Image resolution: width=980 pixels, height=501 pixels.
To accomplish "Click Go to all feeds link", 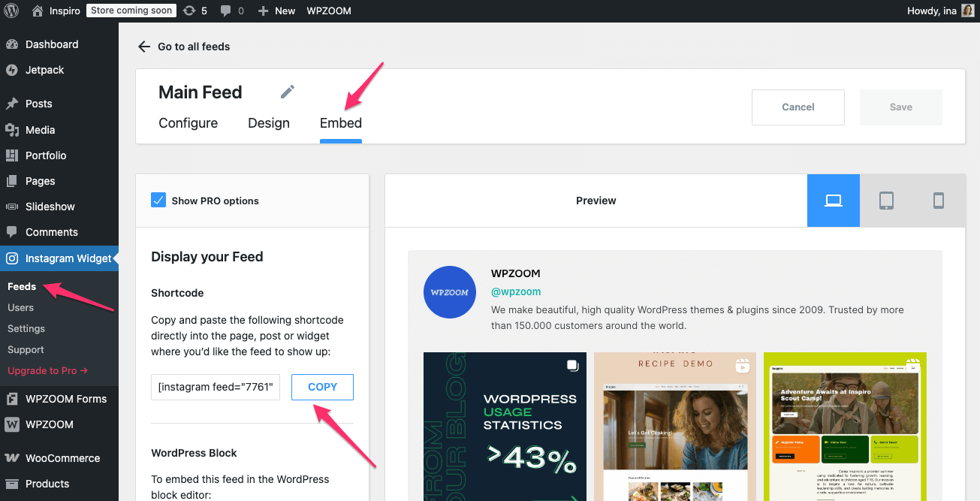I will pos(194,47).
